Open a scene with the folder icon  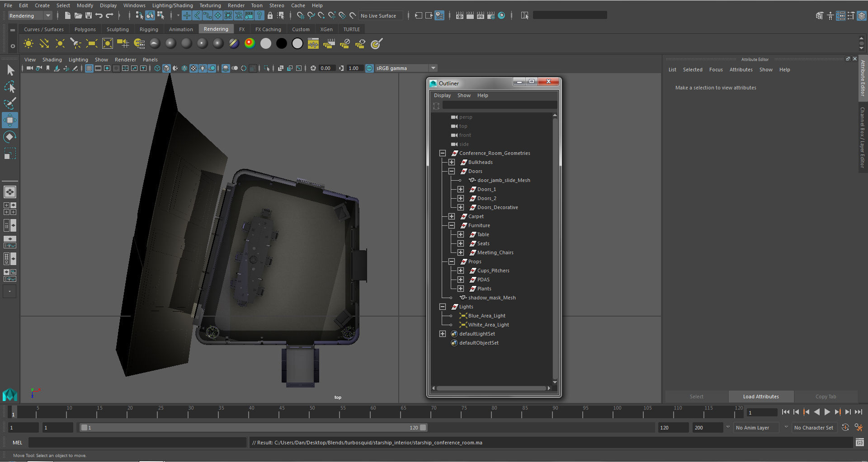(x=78, y=16)
